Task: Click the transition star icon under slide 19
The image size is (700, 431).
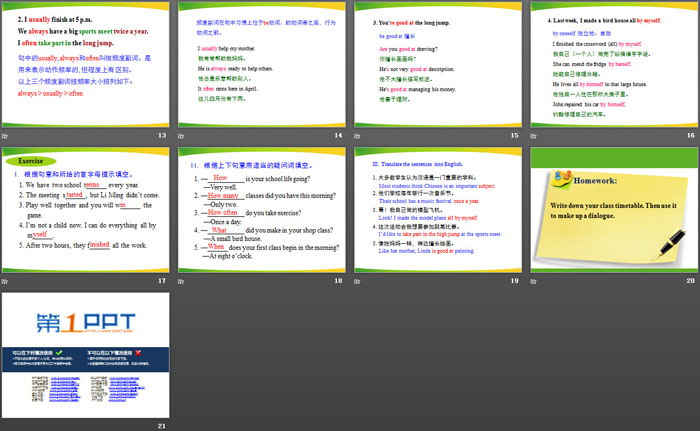Action: pos(356,281)
